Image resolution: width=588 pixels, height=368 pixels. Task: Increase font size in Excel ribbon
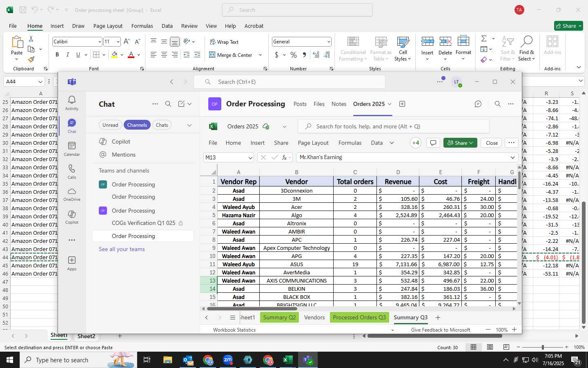click(127, 42)
